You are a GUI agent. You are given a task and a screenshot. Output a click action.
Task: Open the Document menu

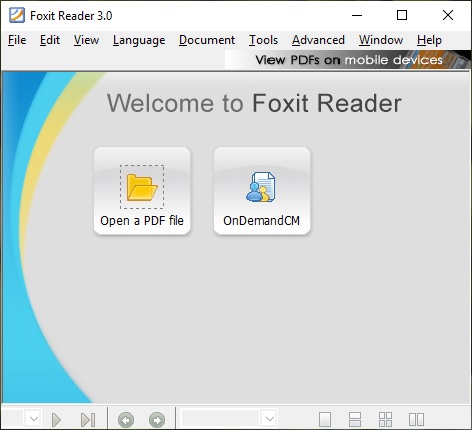tap(207, 40)
